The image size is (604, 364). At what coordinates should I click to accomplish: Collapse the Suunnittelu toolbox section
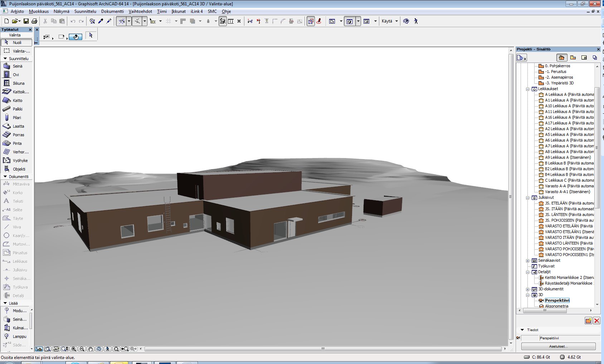pos(5,59)
